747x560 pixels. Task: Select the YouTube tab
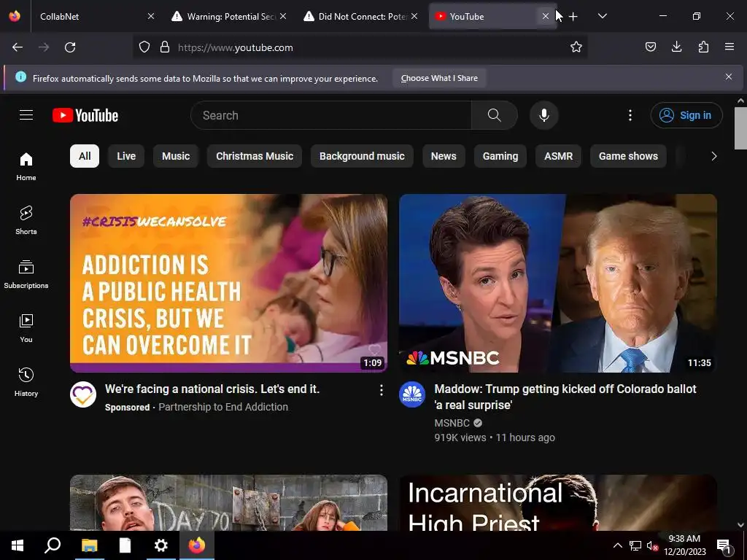click(x=486, y=16)
